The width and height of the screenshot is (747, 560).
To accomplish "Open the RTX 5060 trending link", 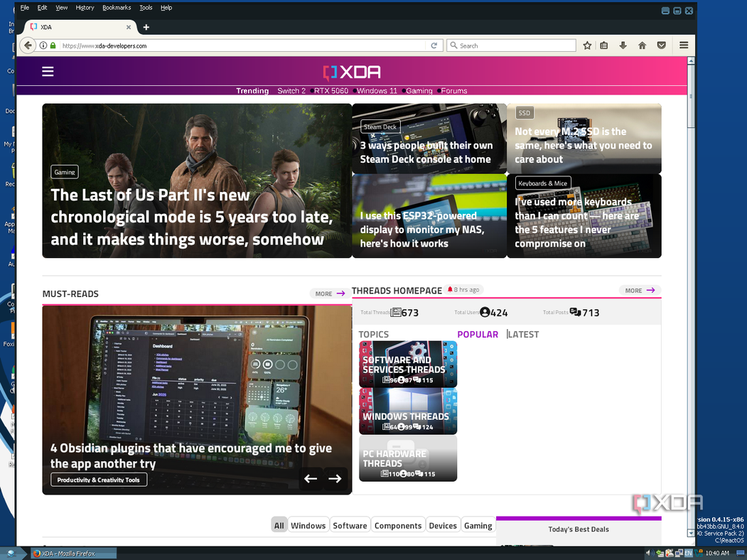I will (331, 90).
